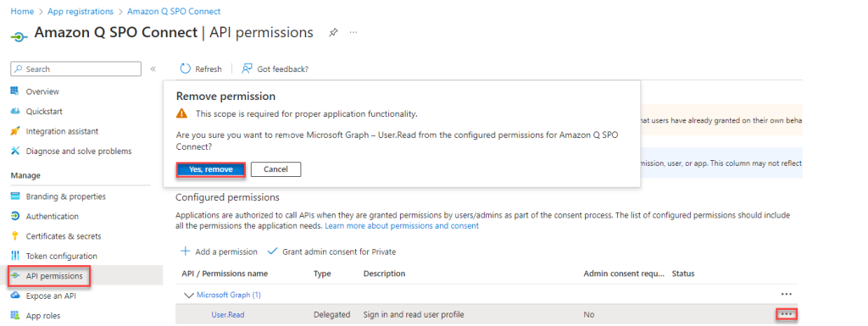Click Status column header
The image size is (868, 326).
point(683,274)
